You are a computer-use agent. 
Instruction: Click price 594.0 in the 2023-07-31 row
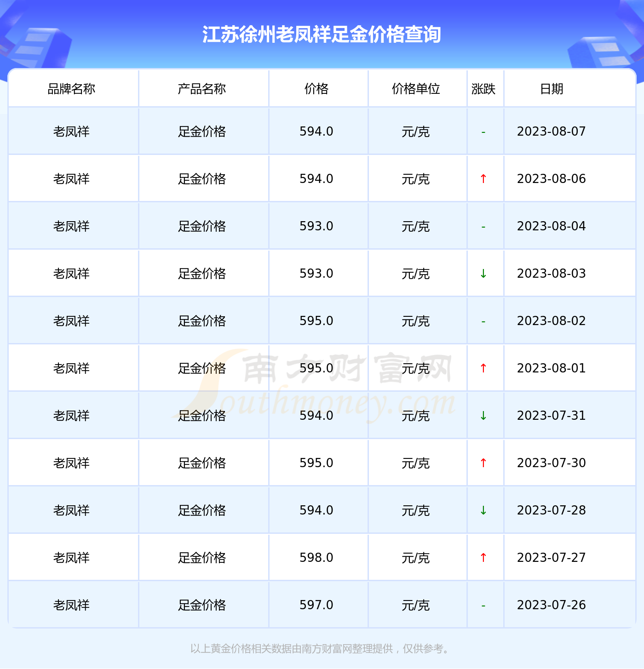[x=316, y=416]
